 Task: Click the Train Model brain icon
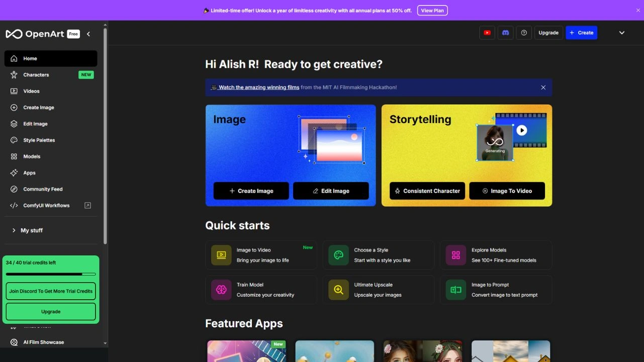(221, 290)
